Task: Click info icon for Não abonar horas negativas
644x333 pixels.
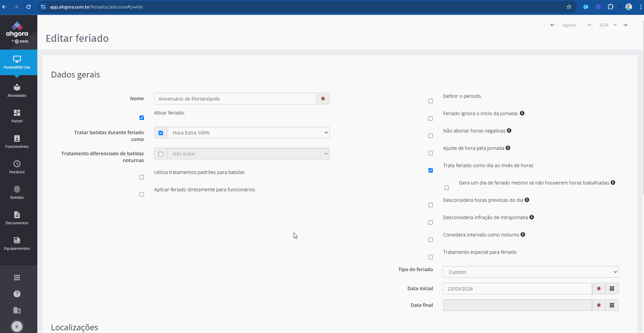Action: (509, 130)
